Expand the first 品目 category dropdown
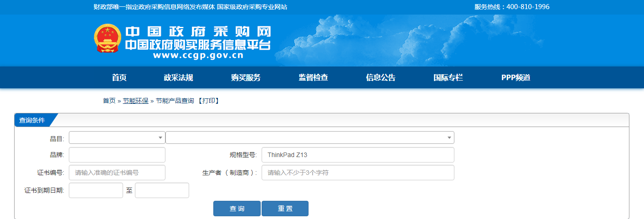 coord(117,138)
